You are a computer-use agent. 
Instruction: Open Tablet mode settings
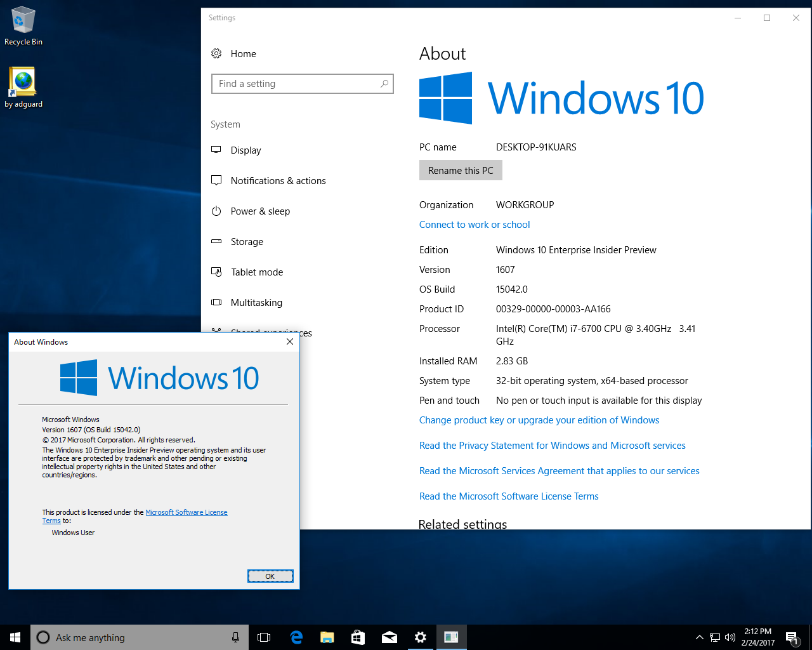click(257, 272)
